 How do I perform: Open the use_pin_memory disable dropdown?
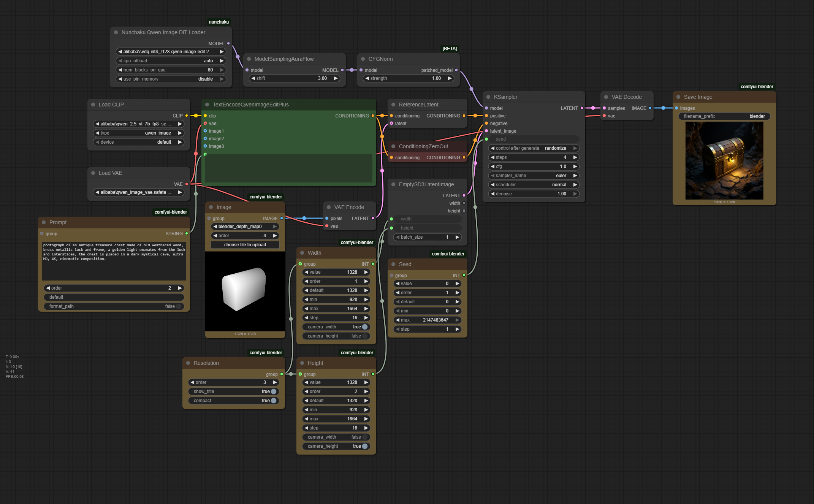[x=171, y=79]
